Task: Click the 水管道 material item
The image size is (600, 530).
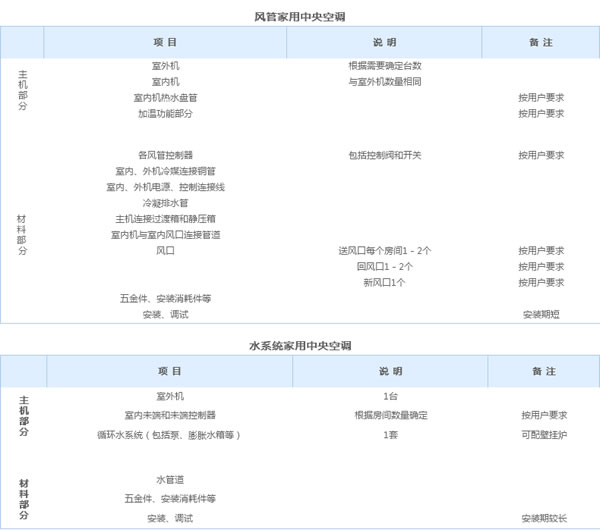Action: point(170,481)
